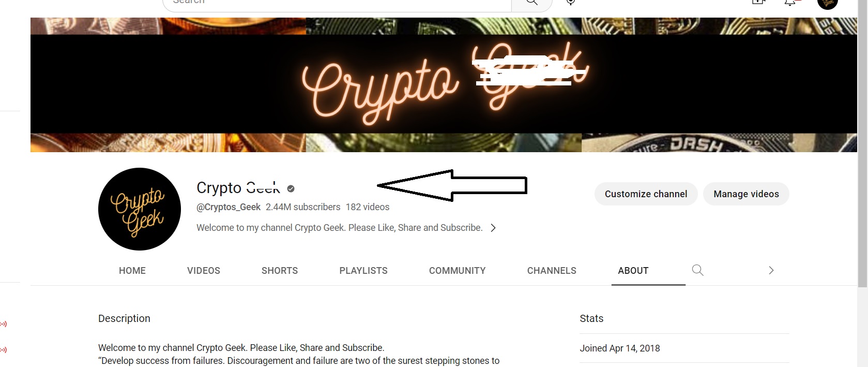Switch to the VIDEOS tab
This screenshot has height=367, width=868.
204,271
